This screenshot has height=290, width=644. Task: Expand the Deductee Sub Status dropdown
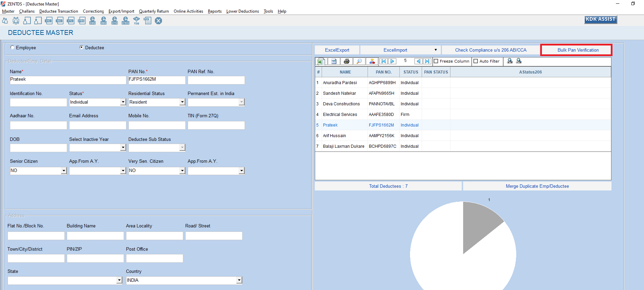182,147
